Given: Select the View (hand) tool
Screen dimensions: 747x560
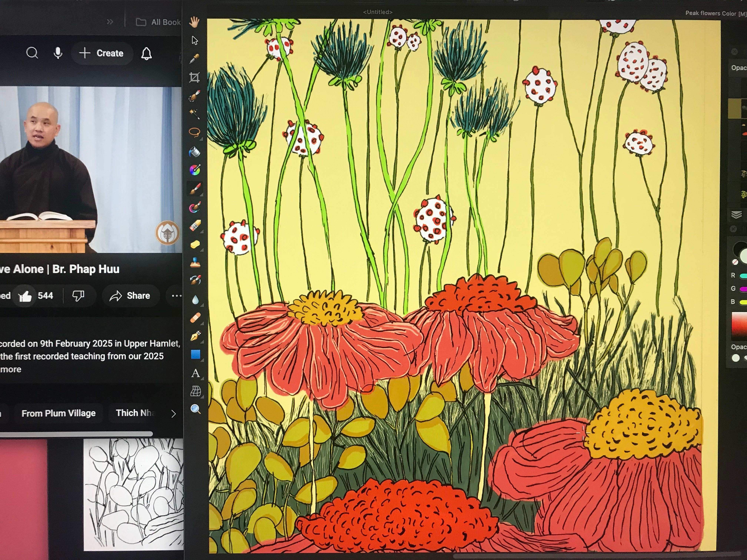Looking at the screenshot, I should tap(194, 22).
